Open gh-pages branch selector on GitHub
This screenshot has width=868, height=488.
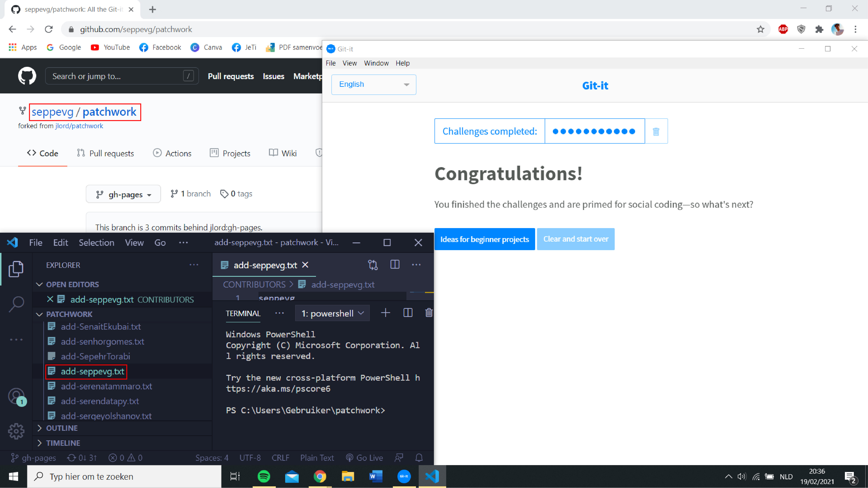click(x=123, y=194)
